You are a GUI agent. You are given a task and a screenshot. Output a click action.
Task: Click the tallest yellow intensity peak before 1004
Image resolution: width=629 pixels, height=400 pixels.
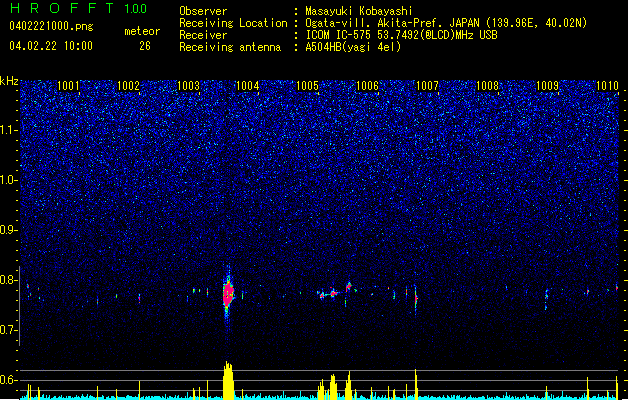coord(228,380)
